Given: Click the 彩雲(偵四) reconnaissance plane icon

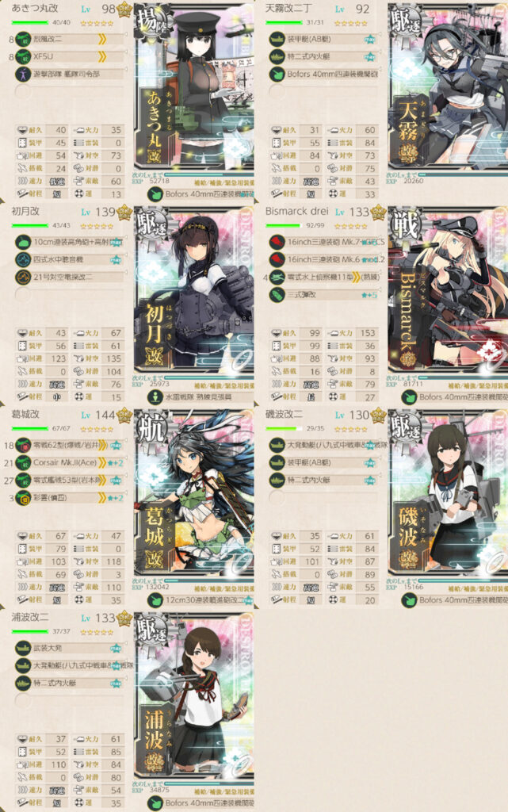Looking at the screenshot, I should click(23, 498).
